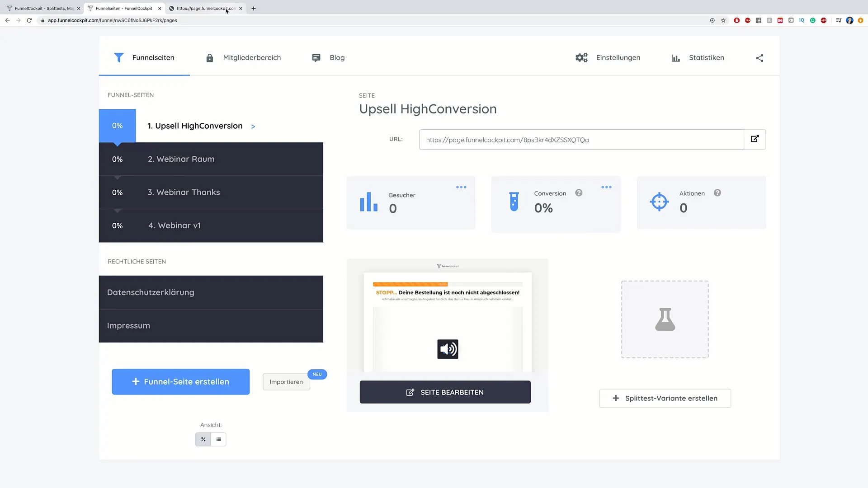This screenshot has width=868, height=488.
Task: Click the share icon in top navigation
Action: [x=759, y=58]
